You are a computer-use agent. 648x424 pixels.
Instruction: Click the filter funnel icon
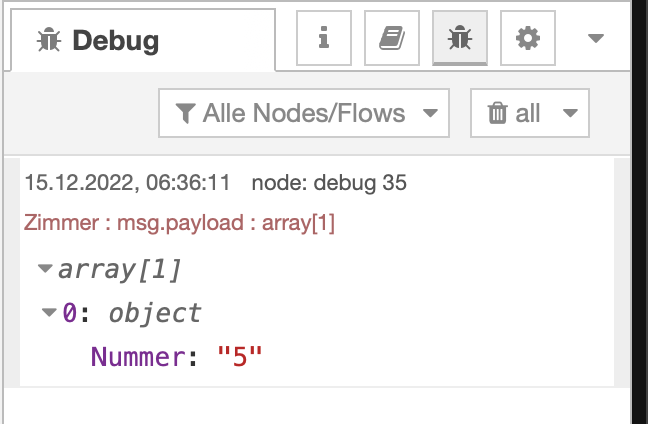(x=185, y=113)
